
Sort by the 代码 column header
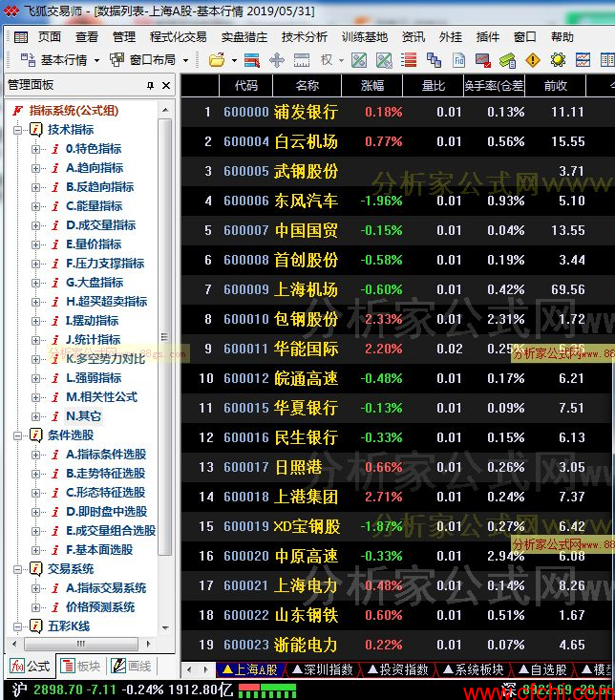coord(246,86)
